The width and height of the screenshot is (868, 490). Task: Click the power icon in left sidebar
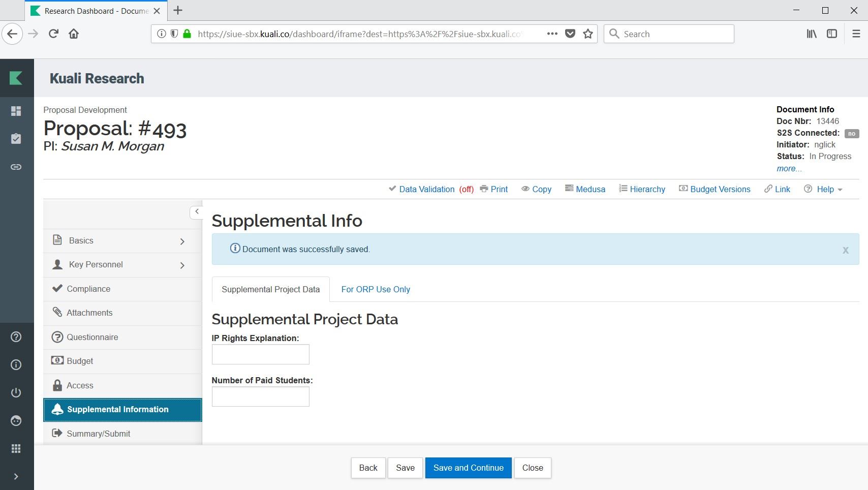16,392
